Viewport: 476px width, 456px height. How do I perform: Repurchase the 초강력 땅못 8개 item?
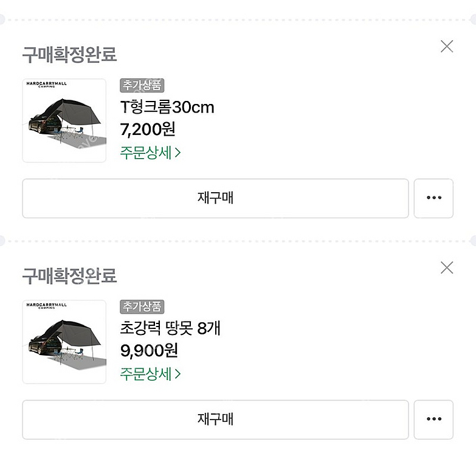pos(216,420)
